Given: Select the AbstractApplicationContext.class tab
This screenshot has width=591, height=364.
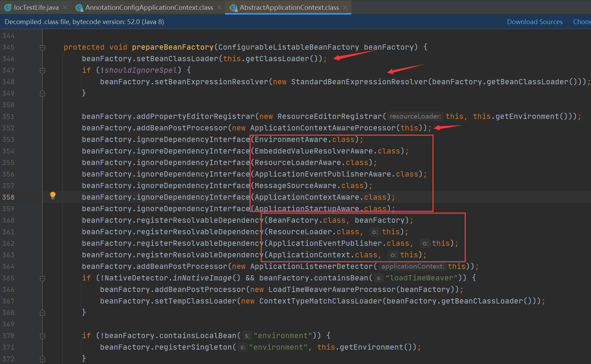Looking at the screenshot, I should click(288, 7).
